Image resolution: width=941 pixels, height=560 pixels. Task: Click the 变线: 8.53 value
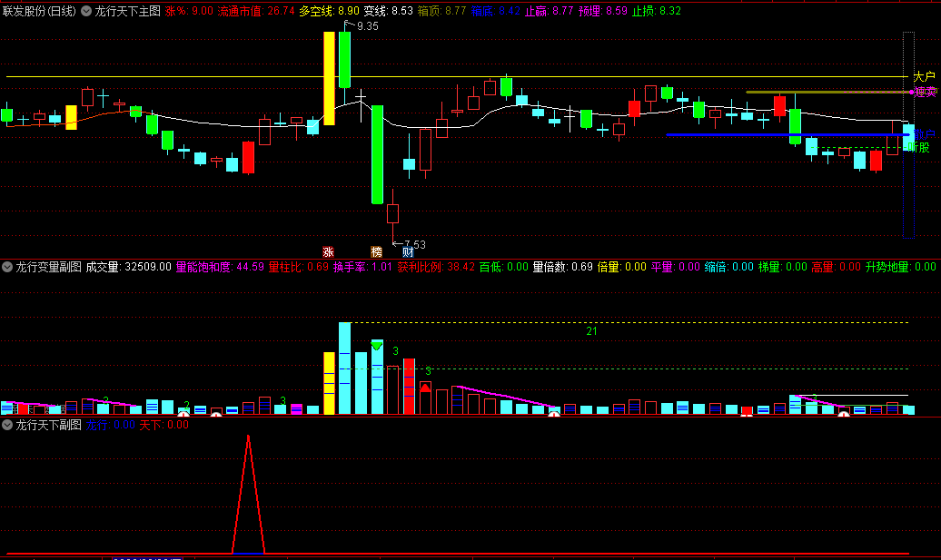tap(388, 11)
